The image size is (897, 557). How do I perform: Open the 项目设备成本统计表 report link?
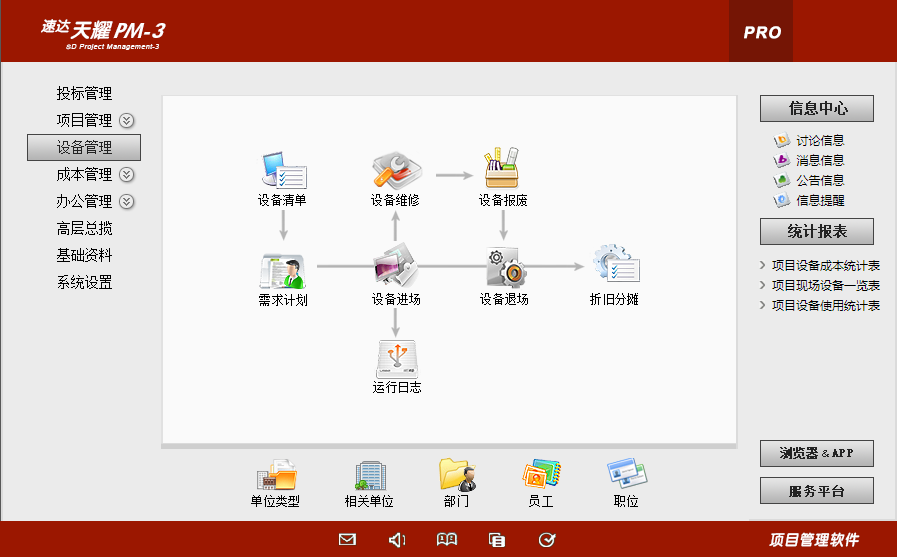tap(825, 266)
